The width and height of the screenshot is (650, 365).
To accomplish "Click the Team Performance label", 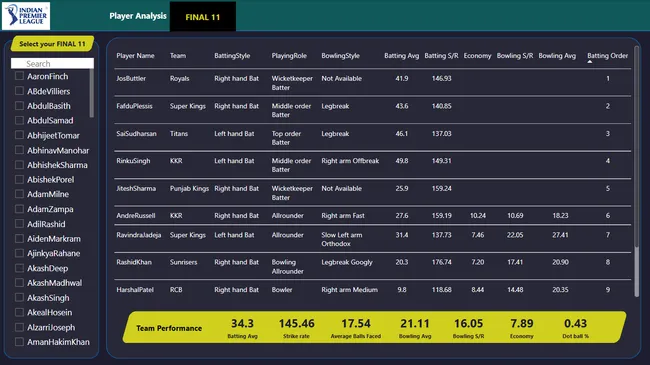I will (x=169, y=328).
